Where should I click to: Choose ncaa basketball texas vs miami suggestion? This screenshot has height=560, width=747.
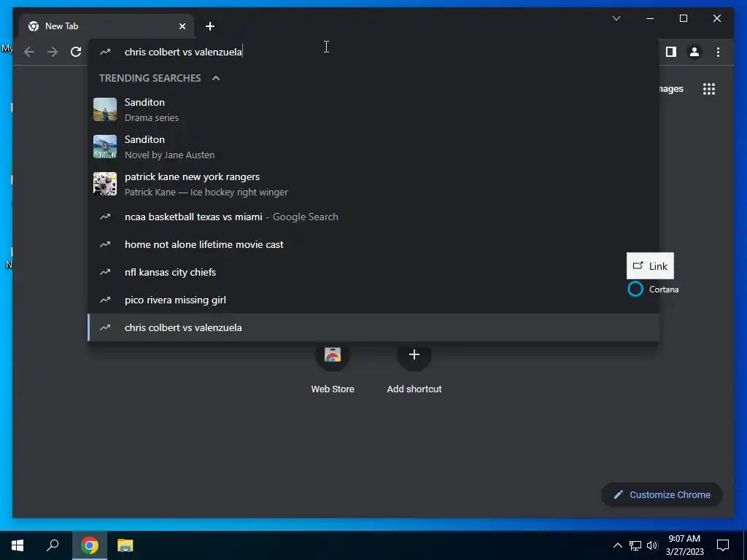point(373,217)
